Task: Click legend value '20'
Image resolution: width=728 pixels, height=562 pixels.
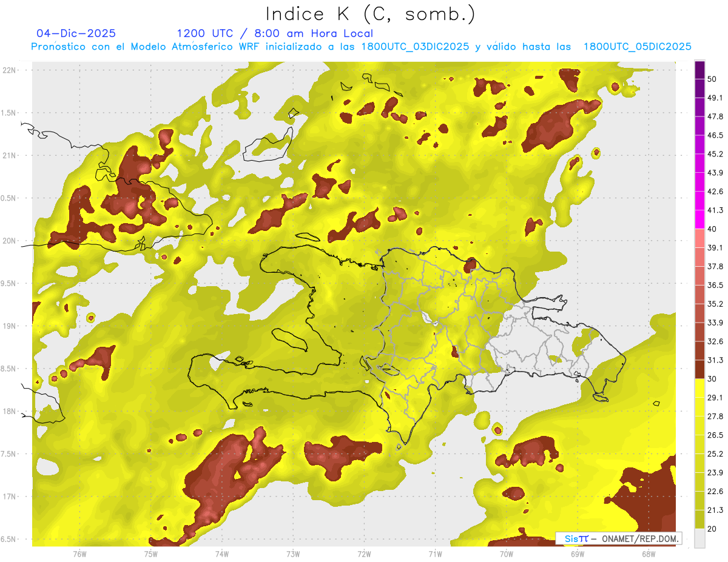Action: tap(712, 529)
